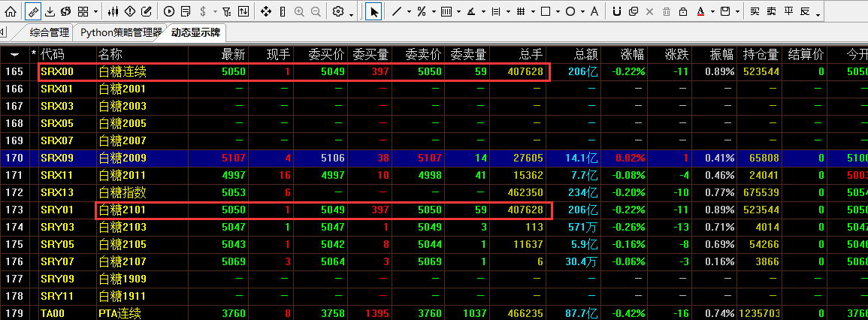Expand the window layout grid dropdown arrow
Image resolution: width=868 pixels, height=320 pixels.
pyautogui.click(x=96, y=12)
